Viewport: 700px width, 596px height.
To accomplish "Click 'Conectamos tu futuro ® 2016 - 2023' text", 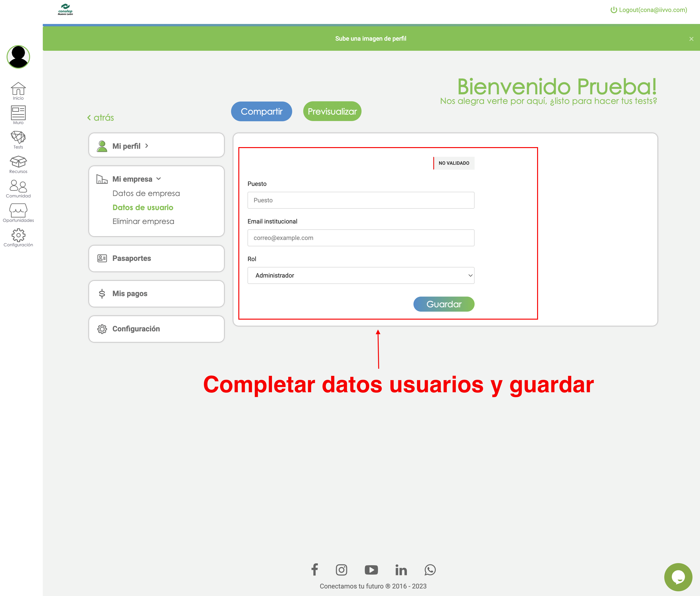I will tap(373, 586).
